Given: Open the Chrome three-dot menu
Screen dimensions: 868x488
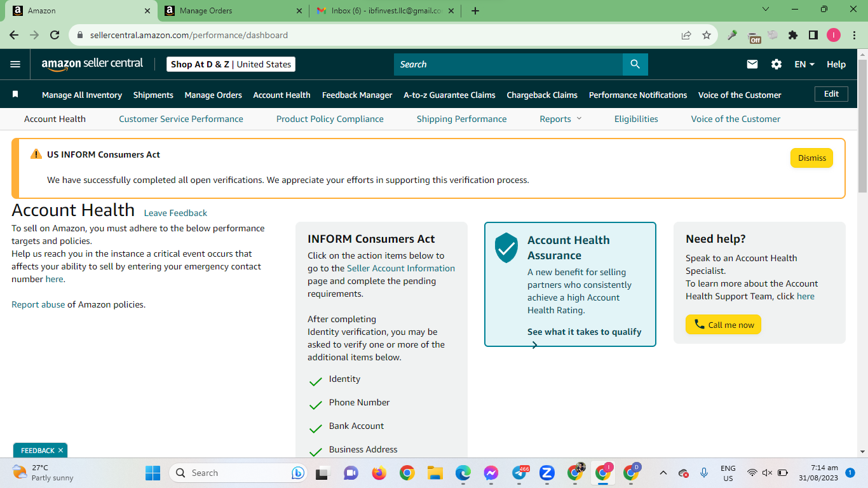Looking at the screenshot, I should pyautogui.click(x=854, y=35).
